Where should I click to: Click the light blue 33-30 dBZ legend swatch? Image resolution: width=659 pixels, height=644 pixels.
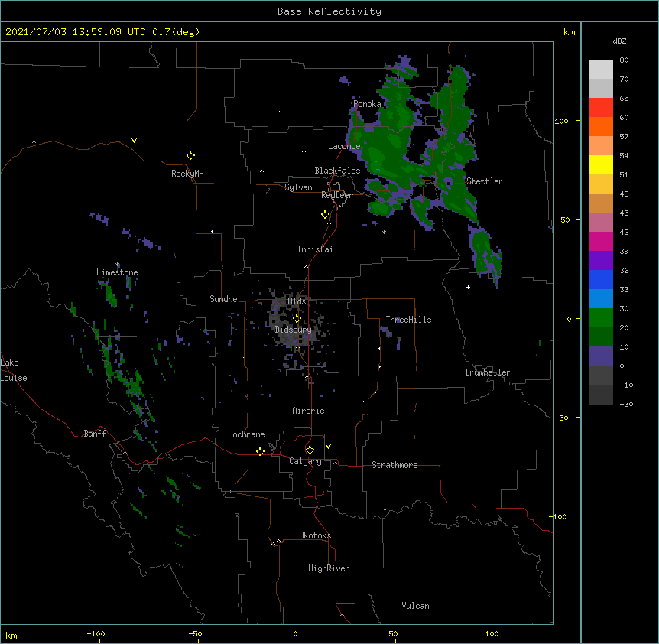coord(601,298)
